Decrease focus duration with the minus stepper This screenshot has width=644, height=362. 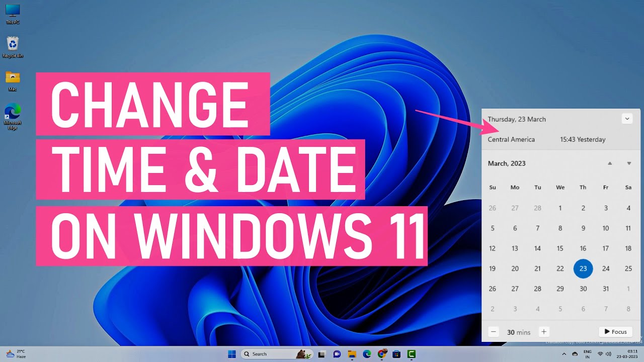(494, 332)
